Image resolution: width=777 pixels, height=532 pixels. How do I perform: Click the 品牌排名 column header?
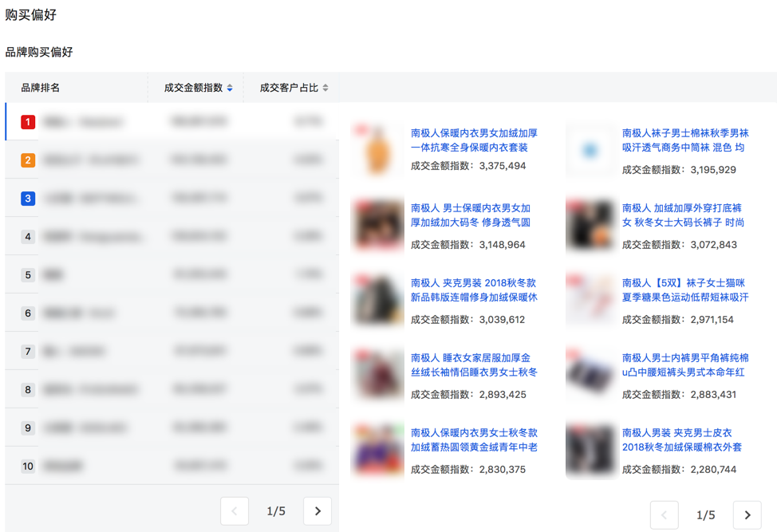coord(40,89)
